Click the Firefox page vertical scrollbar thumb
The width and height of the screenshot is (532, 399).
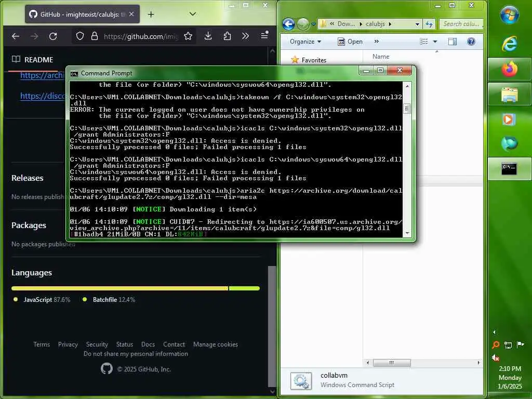tap(272, 326)
